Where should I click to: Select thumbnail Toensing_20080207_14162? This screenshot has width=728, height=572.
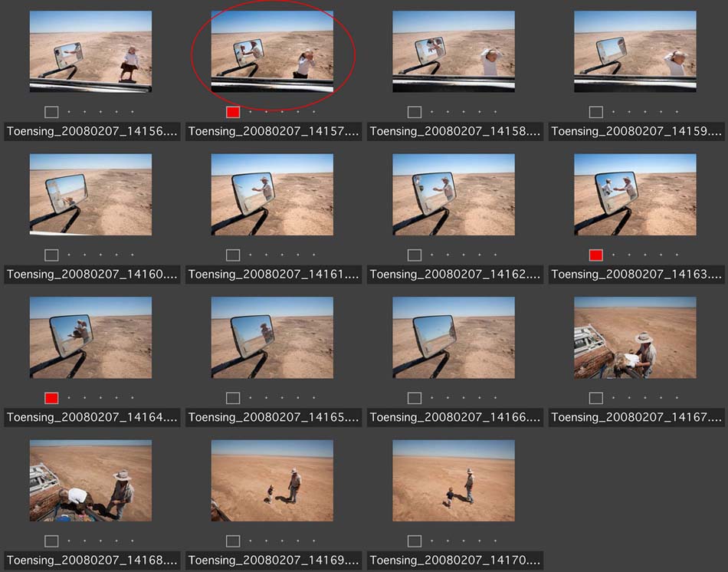coord(454,195)
